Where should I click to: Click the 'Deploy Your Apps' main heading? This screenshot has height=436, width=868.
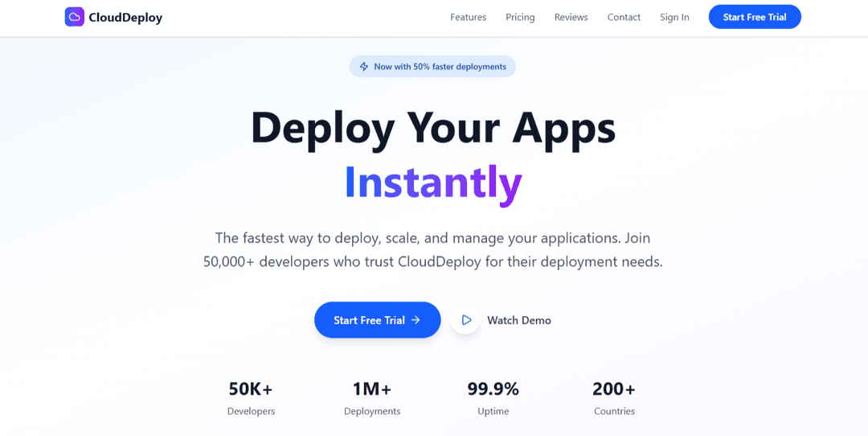433,128
